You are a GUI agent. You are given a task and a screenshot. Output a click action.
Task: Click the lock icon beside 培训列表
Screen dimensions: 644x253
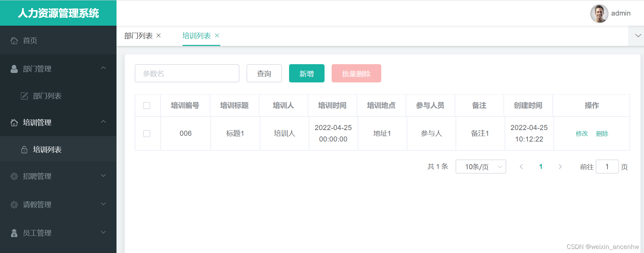coord(24,150)
